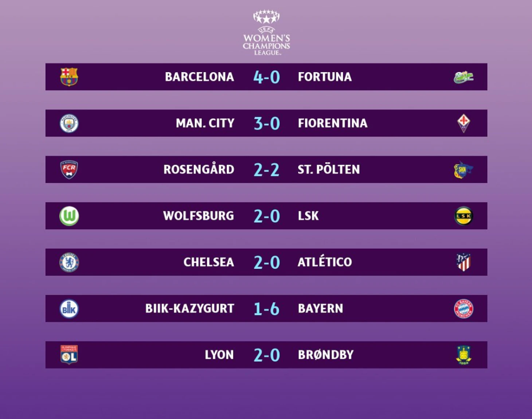532x419 pixels.
Task: Select the Atlético Madrid crest
Action: (463, 262)
